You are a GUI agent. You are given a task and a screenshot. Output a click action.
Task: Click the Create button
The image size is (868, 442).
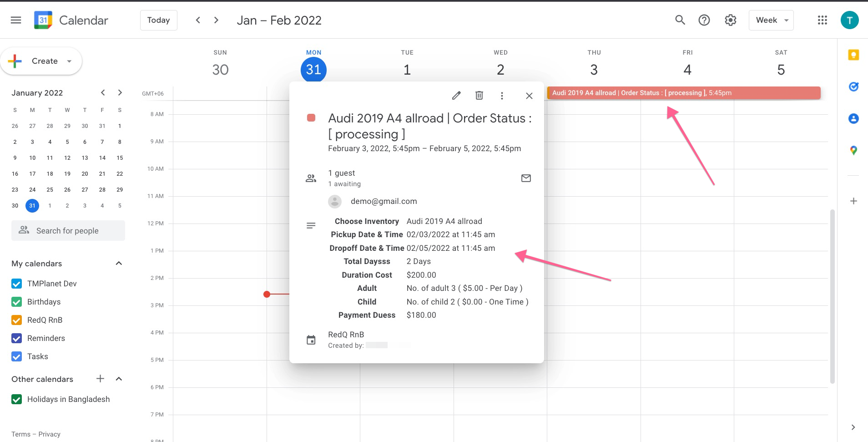click(41, 61)
